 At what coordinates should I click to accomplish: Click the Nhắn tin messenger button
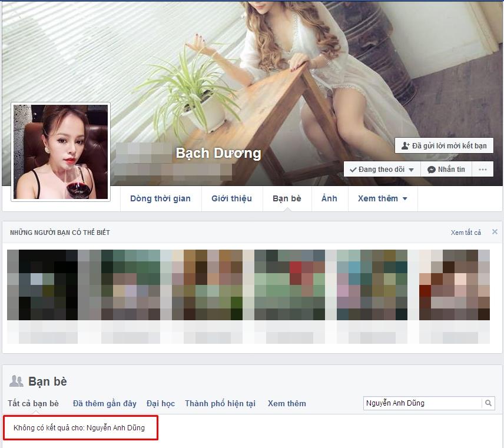click(446, 170)
